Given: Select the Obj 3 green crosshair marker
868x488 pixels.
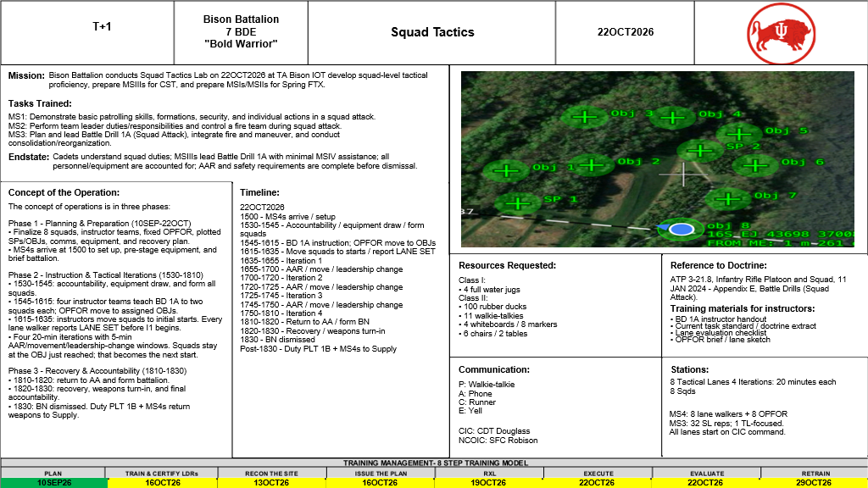Looking at the screenshot, I should (x=585, y=117).
